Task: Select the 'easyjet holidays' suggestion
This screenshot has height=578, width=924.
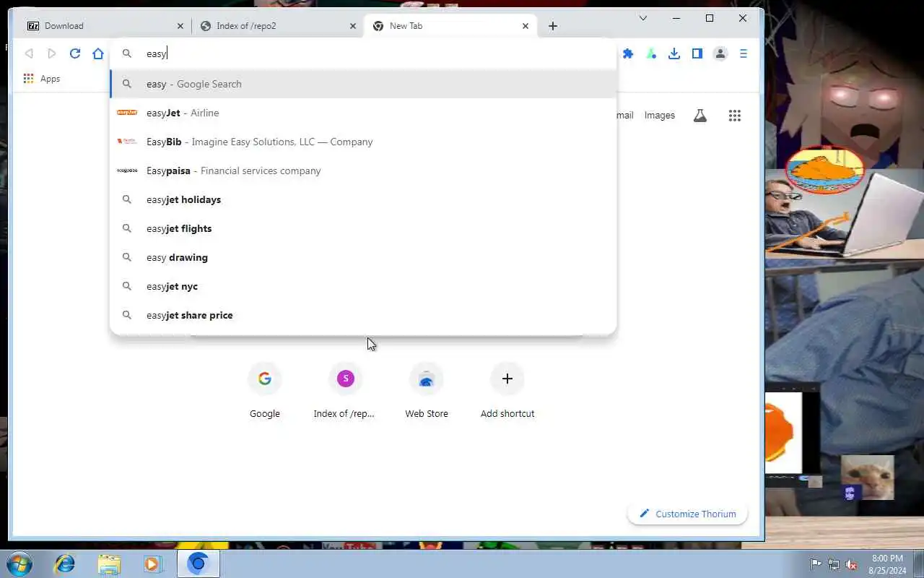Action: pos(363,199)
